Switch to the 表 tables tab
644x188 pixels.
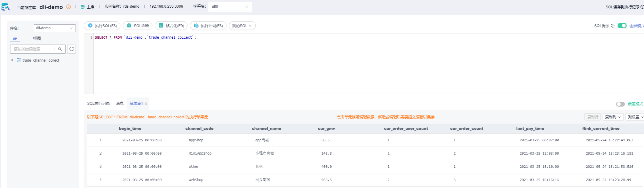[x=15, y=38]
